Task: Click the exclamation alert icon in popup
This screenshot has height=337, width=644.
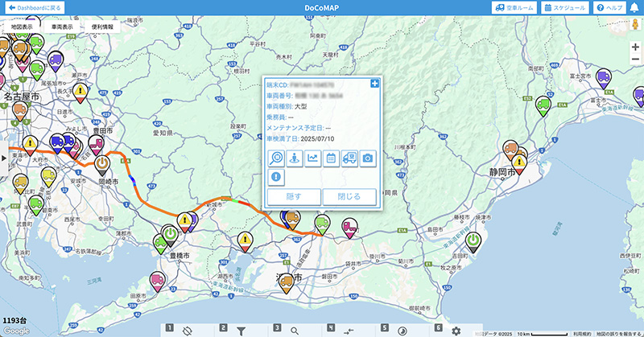Action: (276, 178)
